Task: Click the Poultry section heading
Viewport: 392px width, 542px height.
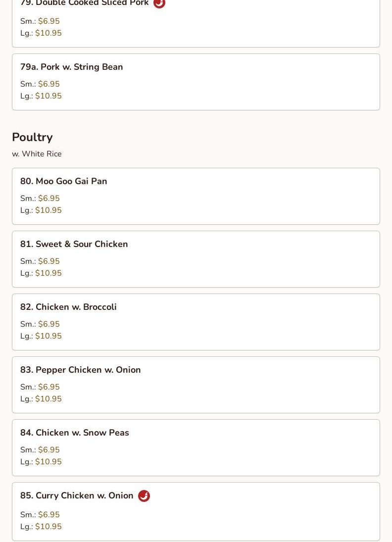Action: pos(33,137)
